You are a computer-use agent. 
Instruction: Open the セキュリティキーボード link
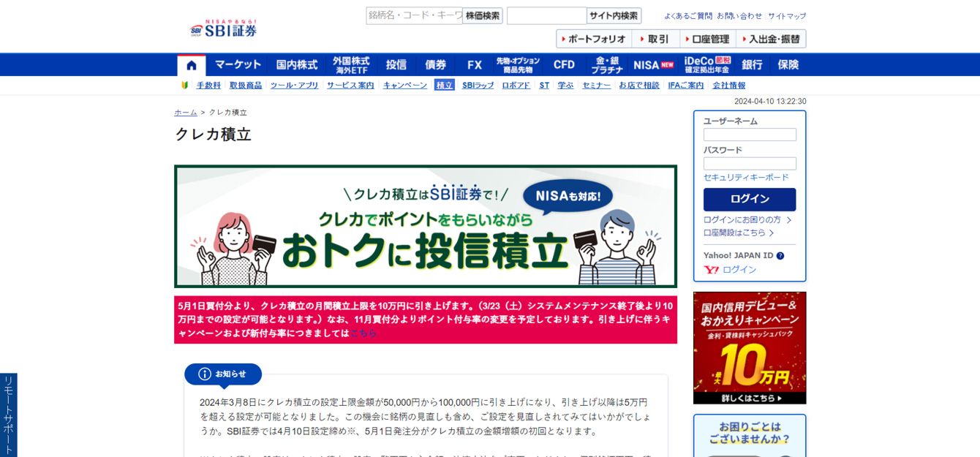click(x=746, y=178)
